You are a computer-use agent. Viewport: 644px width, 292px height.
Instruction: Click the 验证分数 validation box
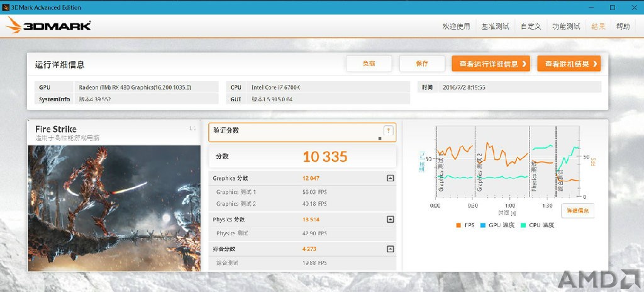(x=303, y=132)
